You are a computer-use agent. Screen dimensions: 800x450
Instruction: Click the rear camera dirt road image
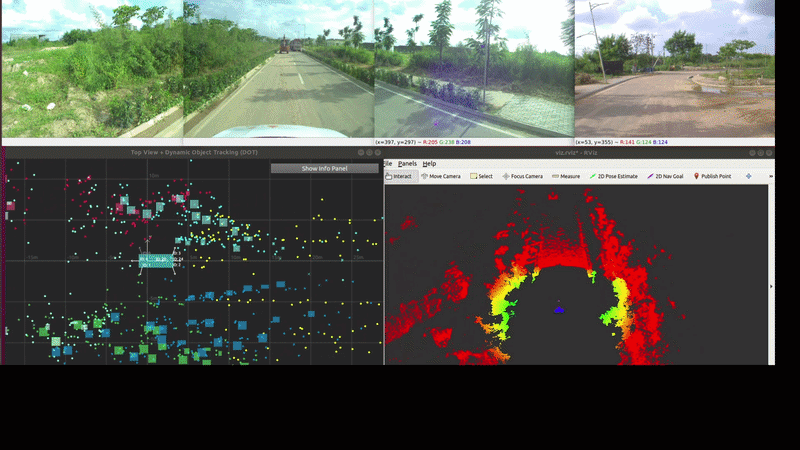[674, 69]
